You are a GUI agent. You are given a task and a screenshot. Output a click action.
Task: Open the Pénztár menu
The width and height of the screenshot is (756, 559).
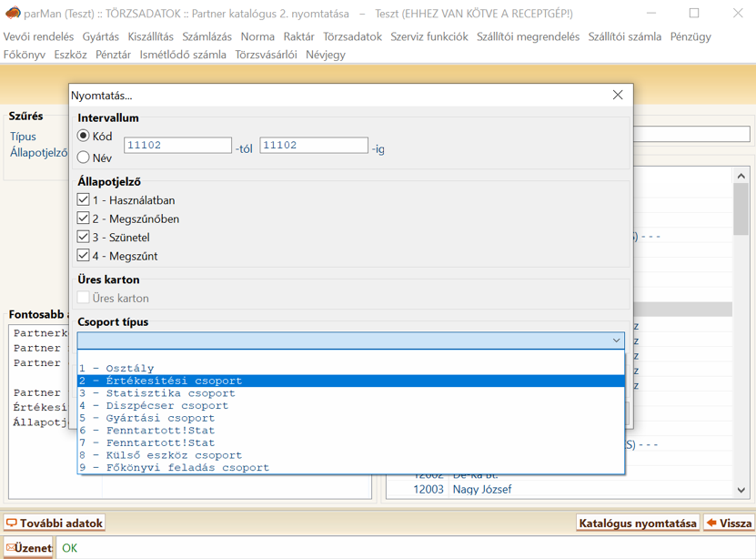(x=113, y=55)
